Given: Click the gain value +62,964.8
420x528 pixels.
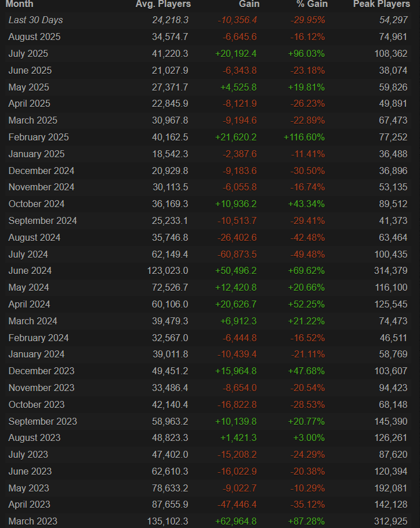Looking at the screenshot, I should (x=236, y=521).
